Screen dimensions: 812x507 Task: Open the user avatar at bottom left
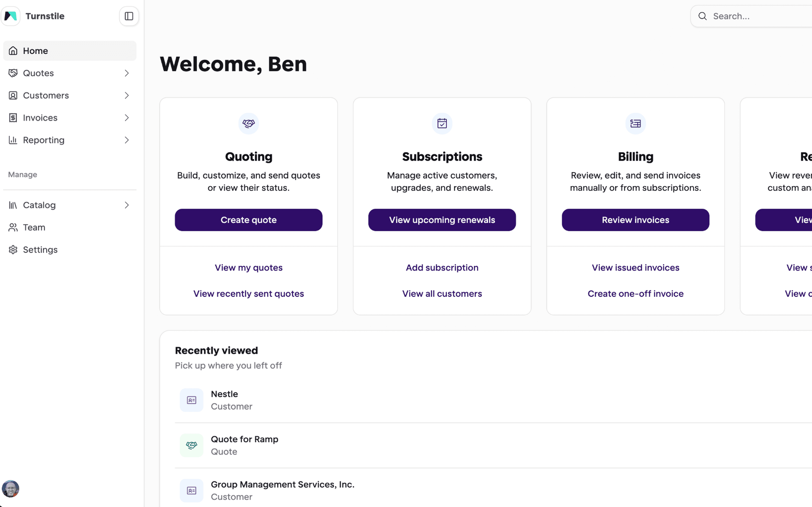coord(11,489)
